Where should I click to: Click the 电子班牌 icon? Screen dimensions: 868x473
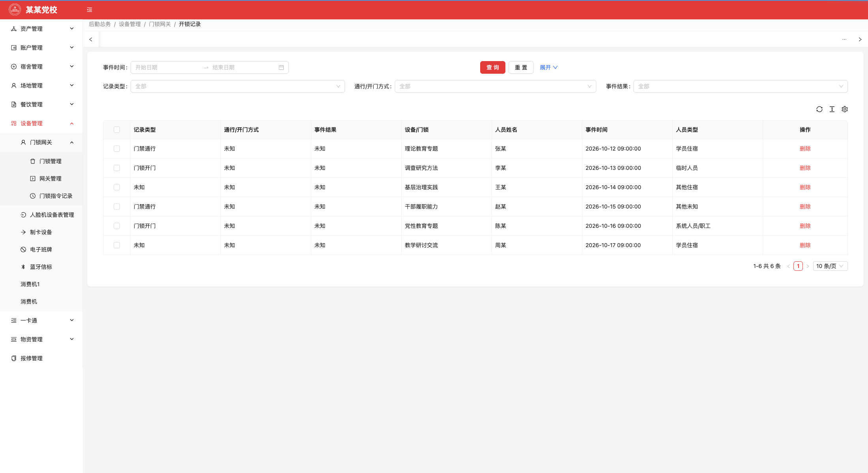23,250
